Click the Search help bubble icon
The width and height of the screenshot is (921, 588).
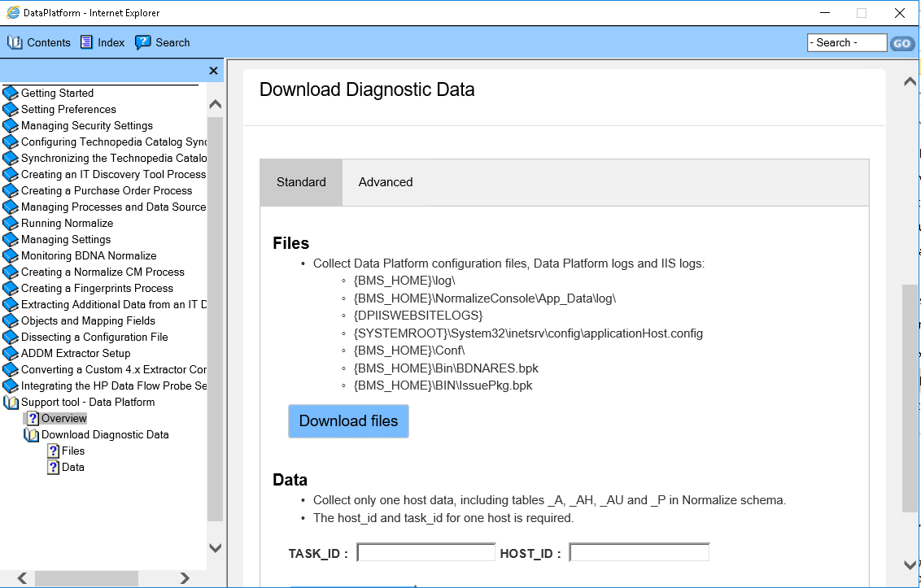tap(142, 42)
